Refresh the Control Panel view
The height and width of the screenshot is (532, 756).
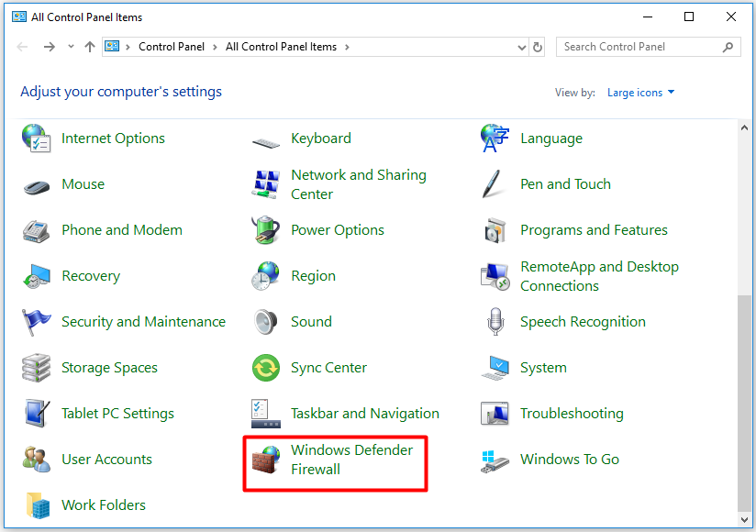click(x=538, y=47)
